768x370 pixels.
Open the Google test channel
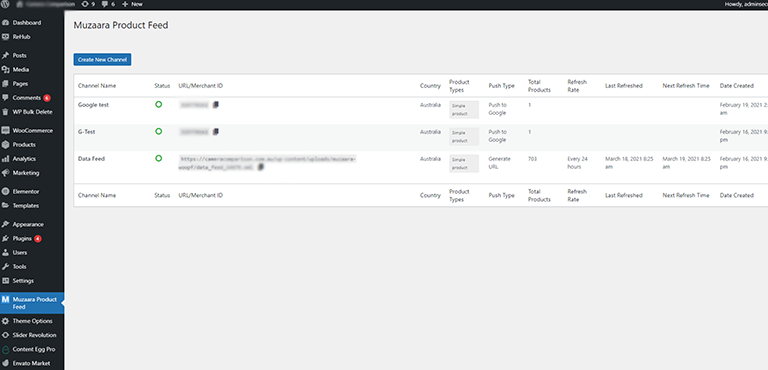click(x=94, y=105)
